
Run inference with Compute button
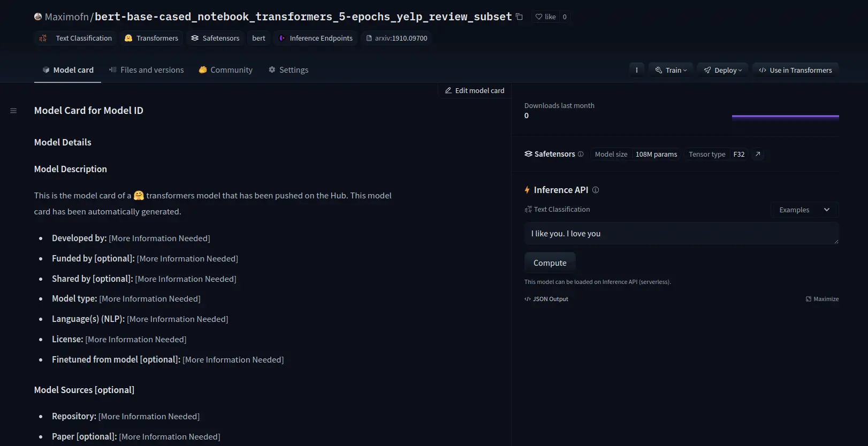(x=550, y=263)
